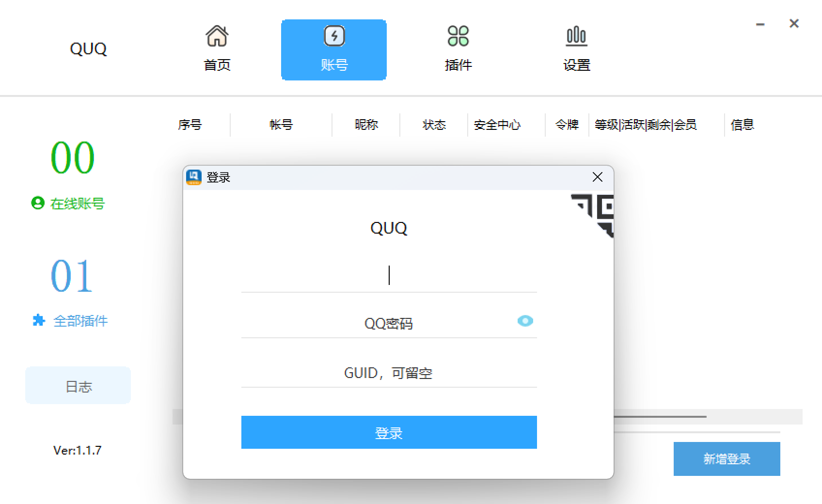Click the login dialog app icon

[194, 177]
